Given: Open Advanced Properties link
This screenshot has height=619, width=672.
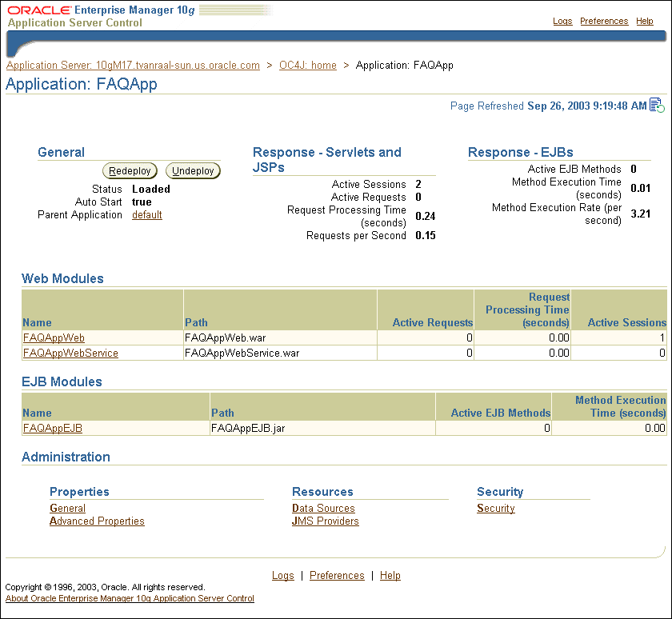Looking at the screenshot, I should pyautogui.click(x=97, y=521).
